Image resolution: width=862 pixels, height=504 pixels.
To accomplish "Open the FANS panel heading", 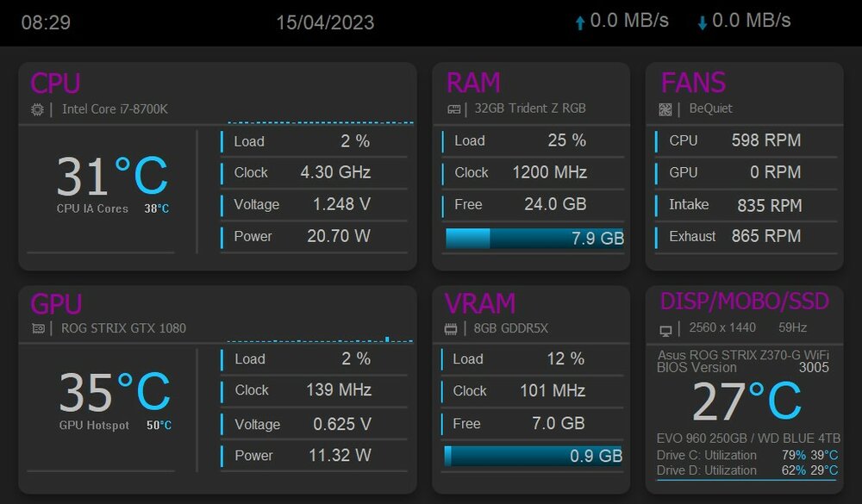I will pyautogui.click(x=693, y=84).
